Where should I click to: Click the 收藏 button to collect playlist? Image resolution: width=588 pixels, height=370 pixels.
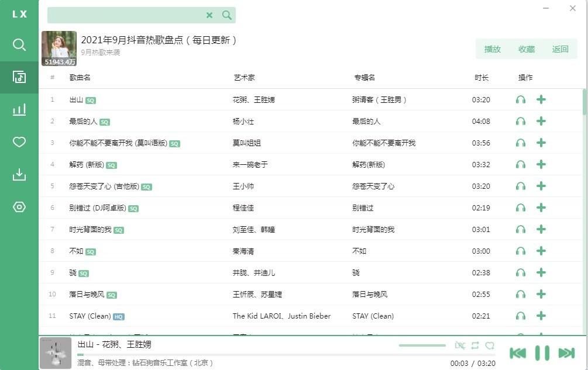527,49
